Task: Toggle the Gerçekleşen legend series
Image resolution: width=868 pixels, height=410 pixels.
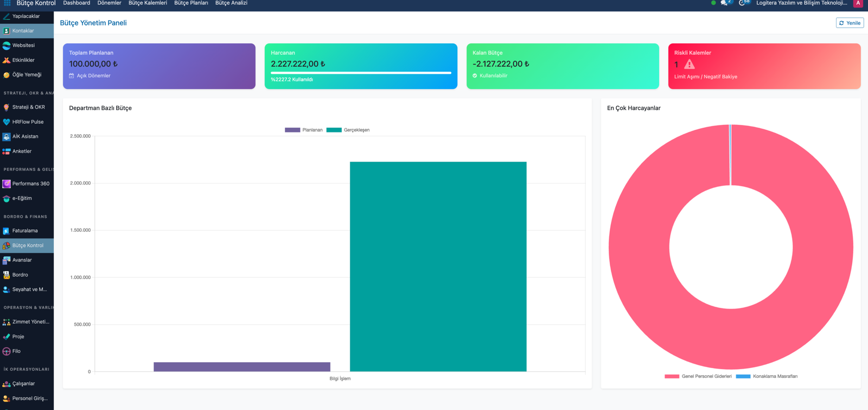Action: 348,130
